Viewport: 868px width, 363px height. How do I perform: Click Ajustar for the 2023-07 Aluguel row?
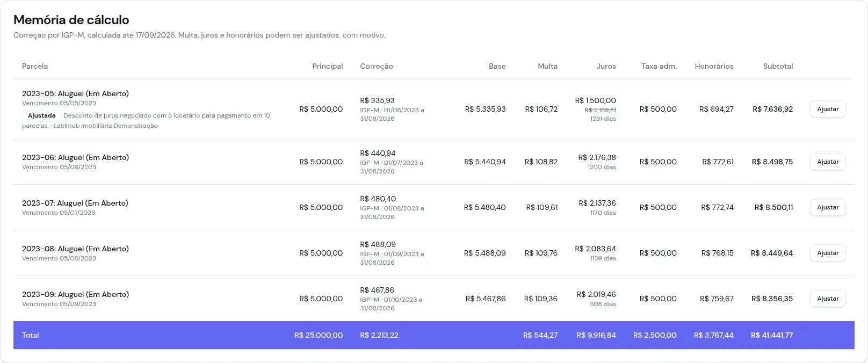pyautogui.click(x=828, y=207)
